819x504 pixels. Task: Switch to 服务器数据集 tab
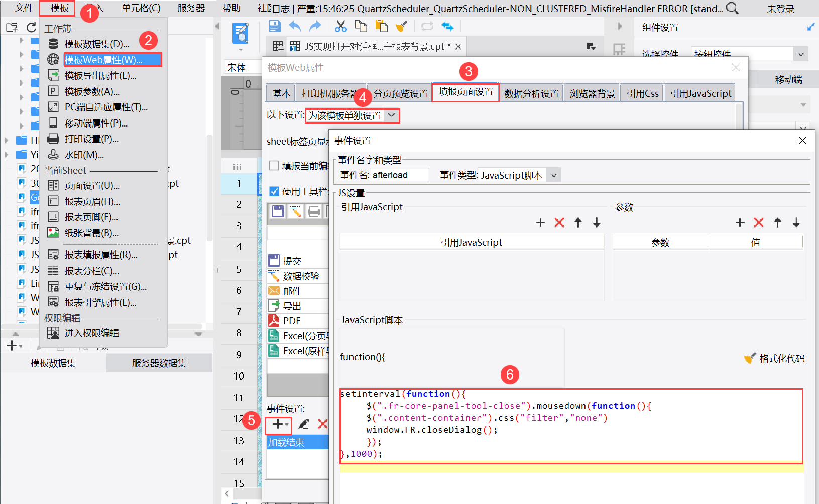(x=159, y=363)
